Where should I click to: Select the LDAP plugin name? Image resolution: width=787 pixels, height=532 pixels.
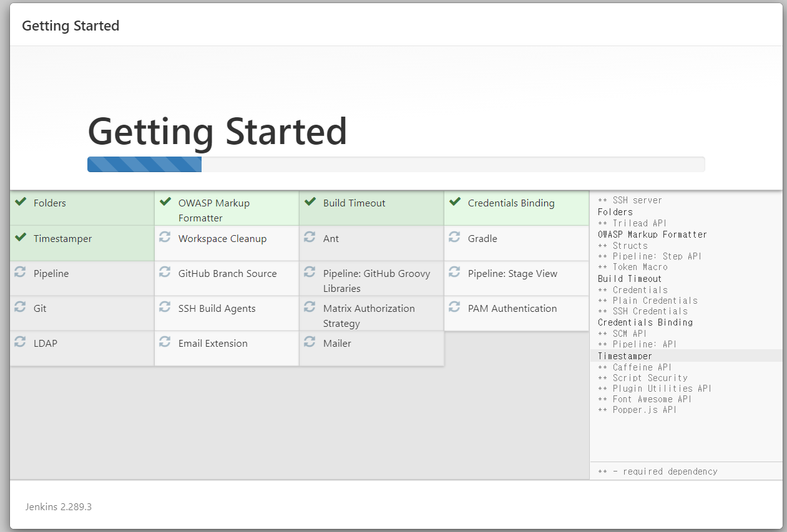click(x=46, y=344)
